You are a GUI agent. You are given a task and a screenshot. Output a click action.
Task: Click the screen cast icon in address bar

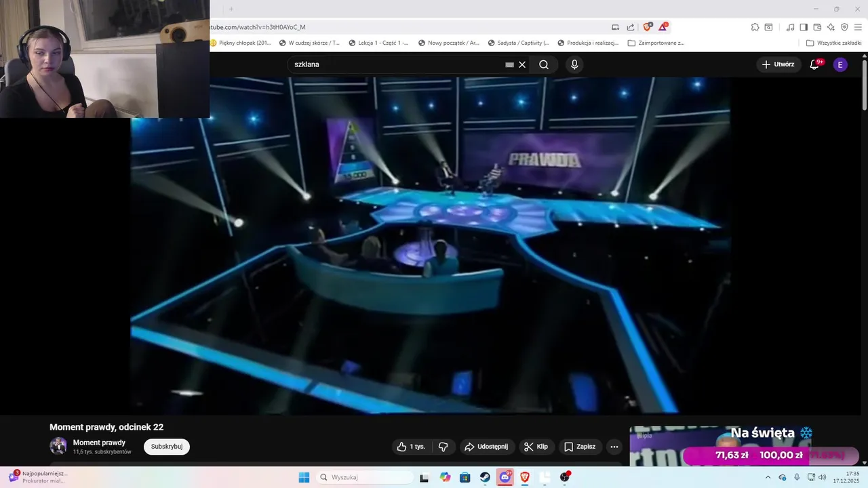616,27
